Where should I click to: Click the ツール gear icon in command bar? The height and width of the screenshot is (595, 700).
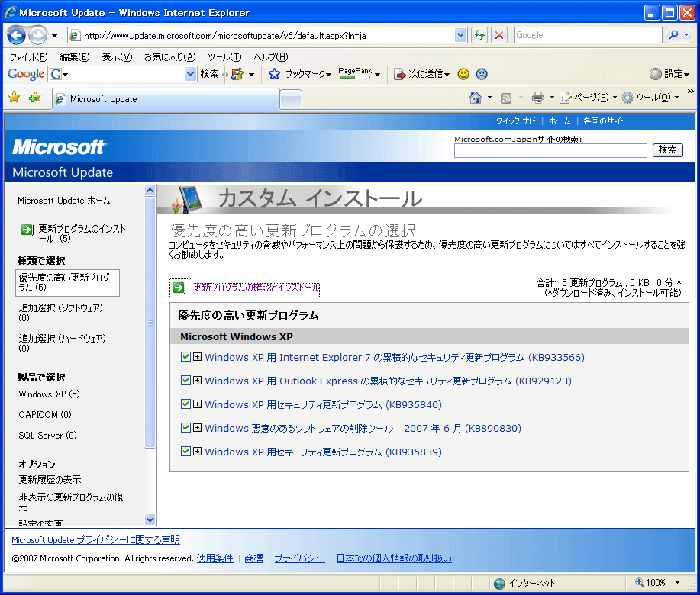pyautogui.click(x=627, y=98)
